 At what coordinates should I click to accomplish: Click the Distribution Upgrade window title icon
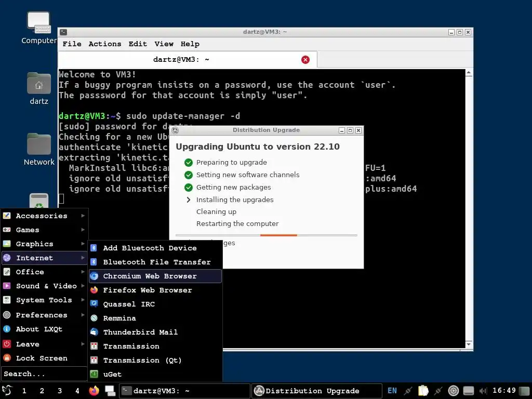175,130
